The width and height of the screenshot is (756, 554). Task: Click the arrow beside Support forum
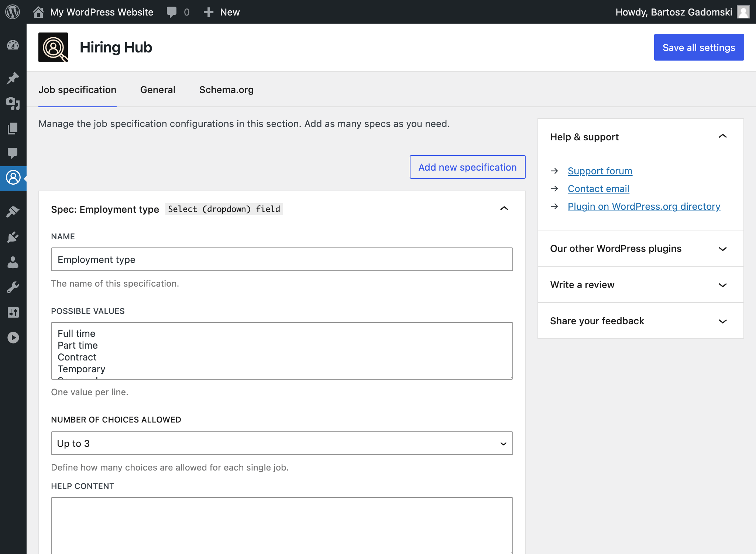point(554,171)
